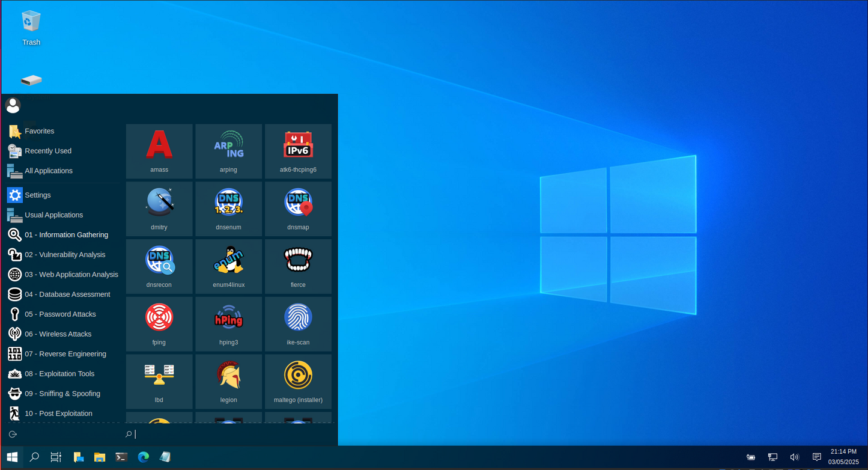Viewport: 868px width, 470px height.
Task: Launch the dnsmap tile
Action: pos(298,209)
